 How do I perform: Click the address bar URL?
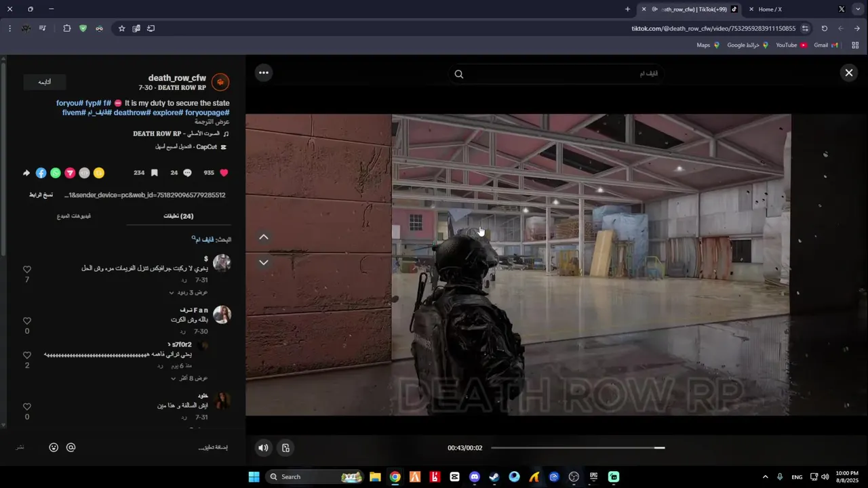pyautogui.click(x=713, y=28)
